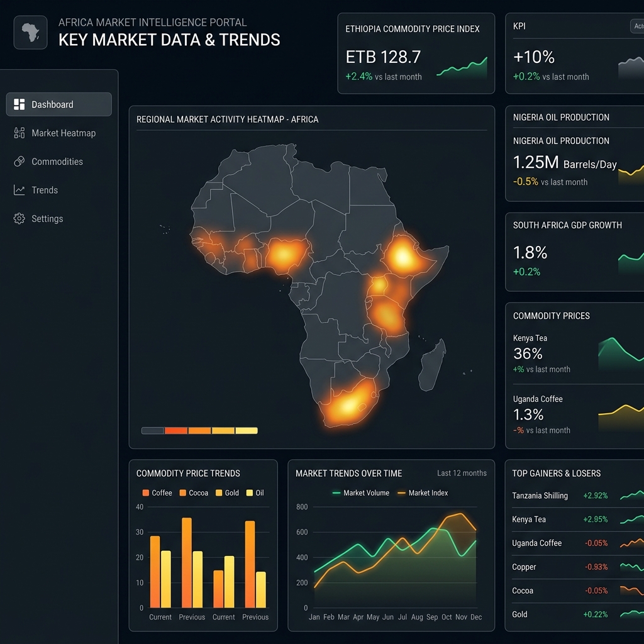Select the Cocoa -0.05% row
Image resolution: width=644 pixels, height=644 pixels.
578,591
